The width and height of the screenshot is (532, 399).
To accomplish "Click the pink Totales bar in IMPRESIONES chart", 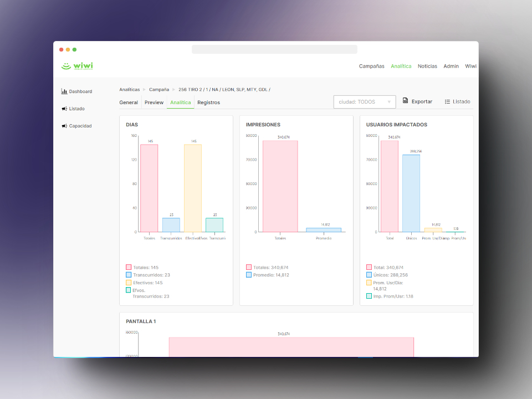I will point(280,186).
